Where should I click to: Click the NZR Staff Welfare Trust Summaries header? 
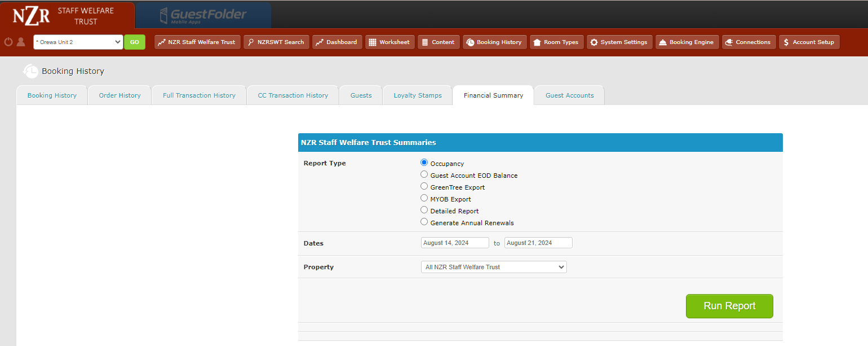pyautogui.click(x=541, y=143)
